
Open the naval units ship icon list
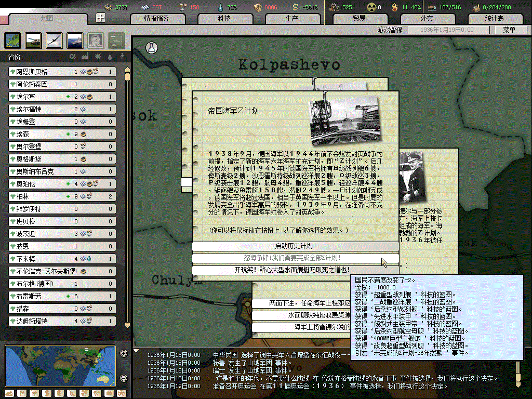[x=74, y=40]
